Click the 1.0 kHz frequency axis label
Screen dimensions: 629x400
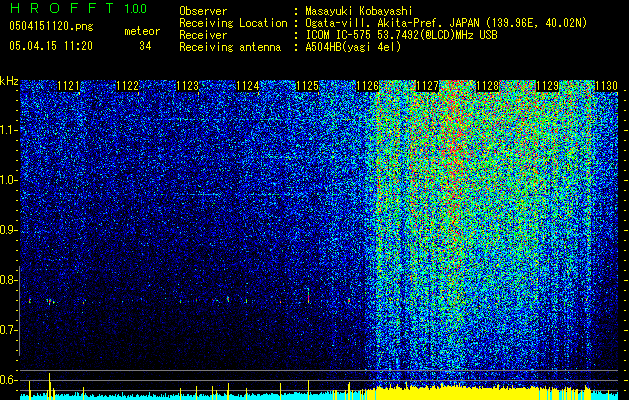tap(7, 180)
